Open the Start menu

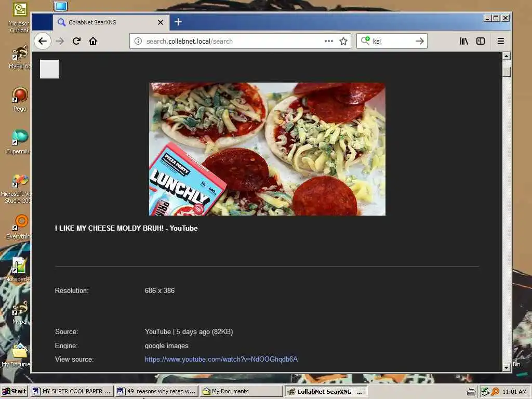(14, 391)
